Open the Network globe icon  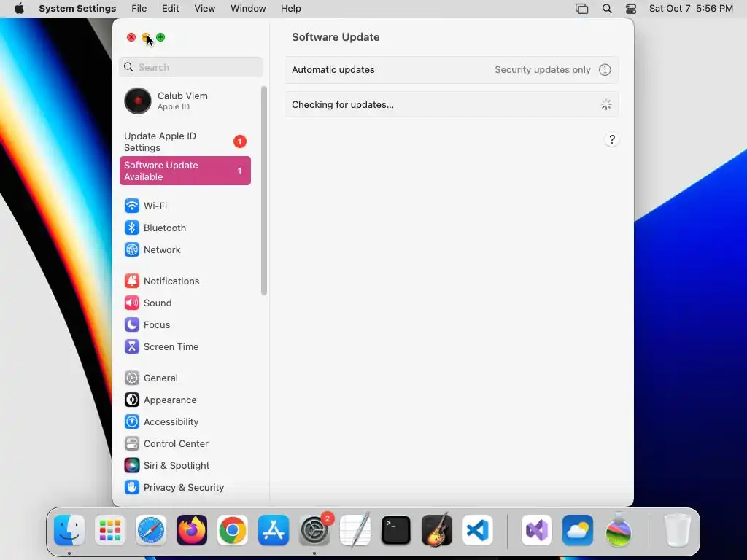pos(132,249)
